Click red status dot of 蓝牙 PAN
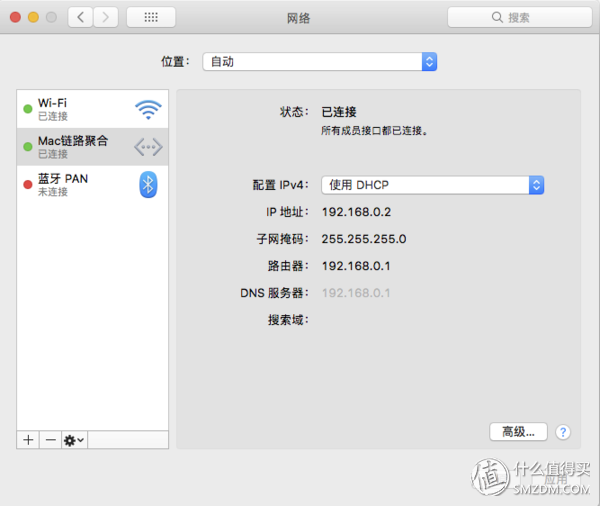Image resolution: width=600 pixels, height=506 pixels. click(x=28, y=185)
